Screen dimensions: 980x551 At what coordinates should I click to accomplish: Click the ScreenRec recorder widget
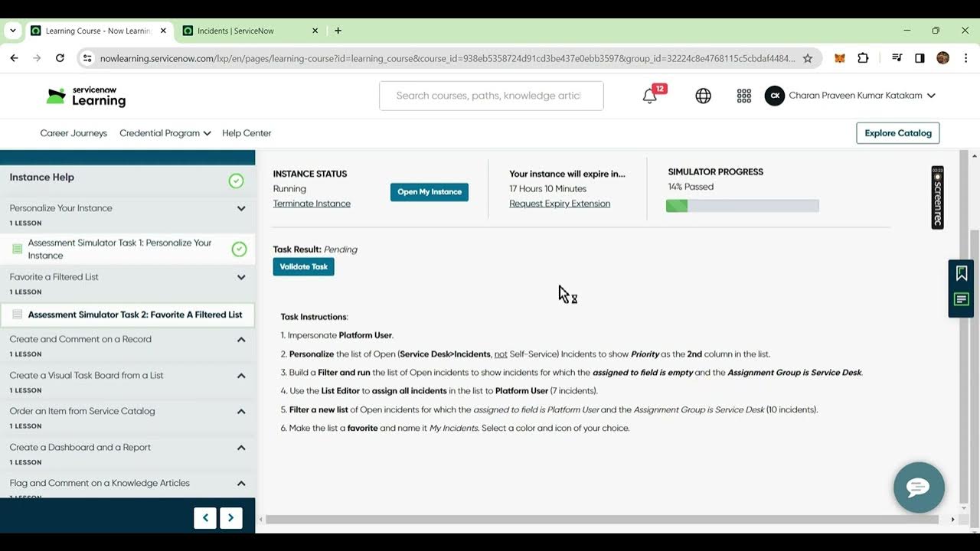pos(938,197)
